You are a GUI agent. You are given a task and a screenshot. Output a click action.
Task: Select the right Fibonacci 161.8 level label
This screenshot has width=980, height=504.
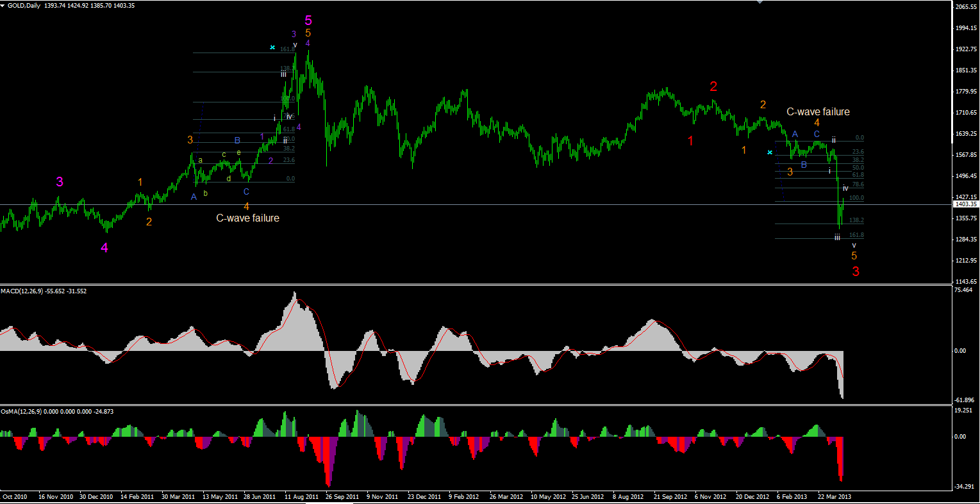pyautogui.click(x=856, y=236)
